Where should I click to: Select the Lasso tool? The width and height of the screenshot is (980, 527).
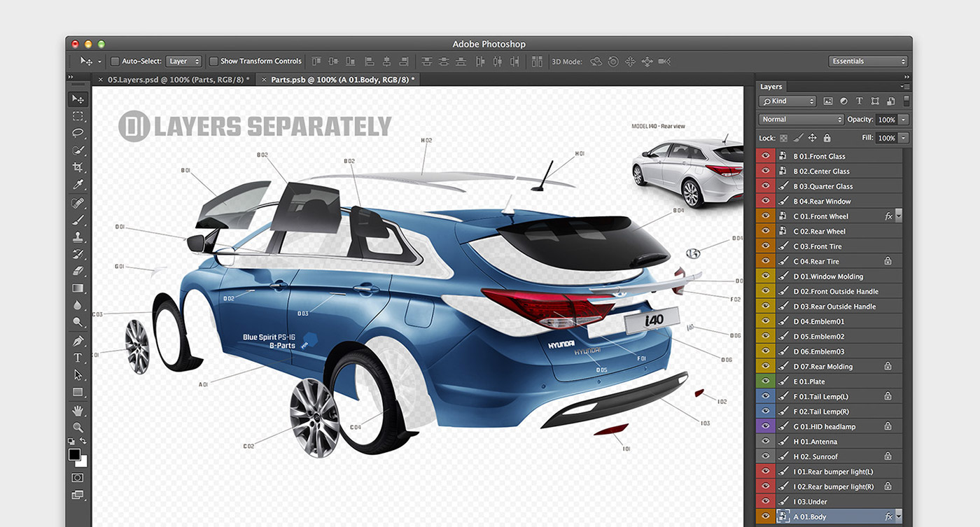(x=78, y=133)
